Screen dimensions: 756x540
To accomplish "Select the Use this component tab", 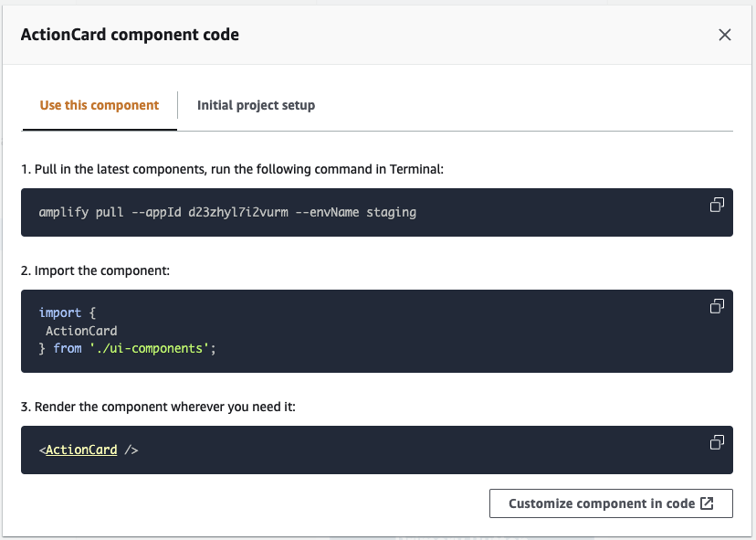I will (100, 105).
